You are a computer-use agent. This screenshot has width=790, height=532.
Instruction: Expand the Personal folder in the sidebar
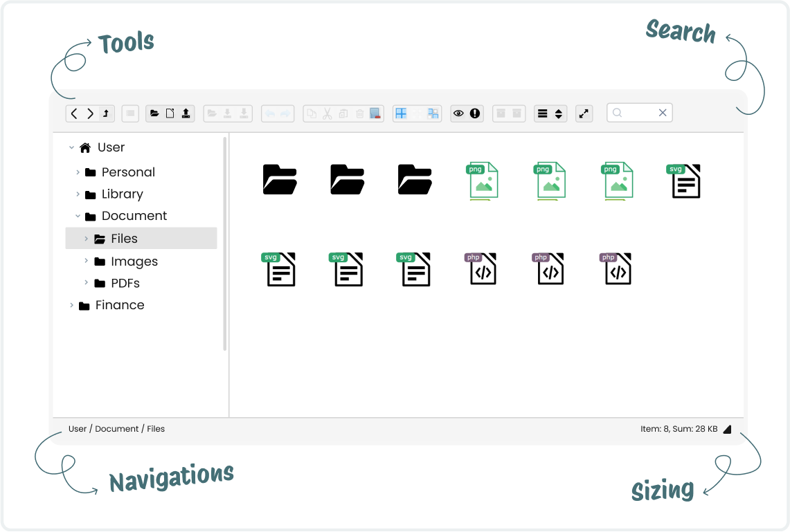[x=78, y=172]
